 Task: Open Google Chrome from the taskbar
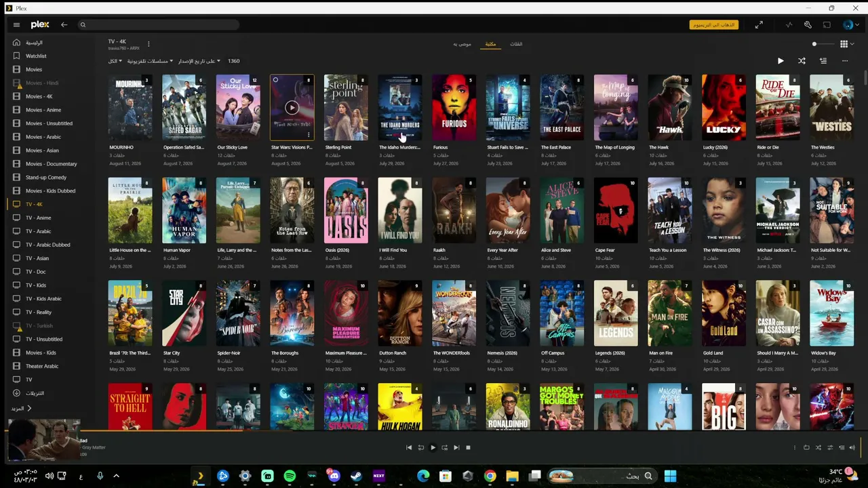point(490,476)
